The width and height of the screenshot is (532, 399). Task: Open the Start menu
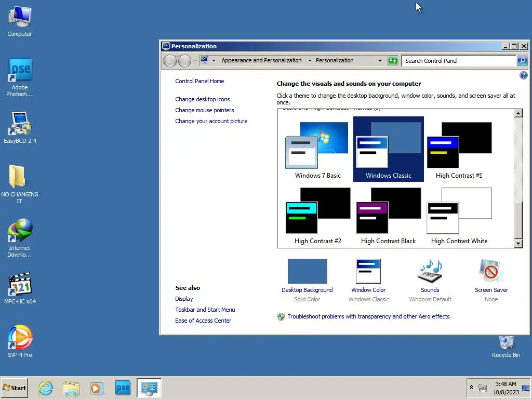pyautogui.click(x=14, y=388)
